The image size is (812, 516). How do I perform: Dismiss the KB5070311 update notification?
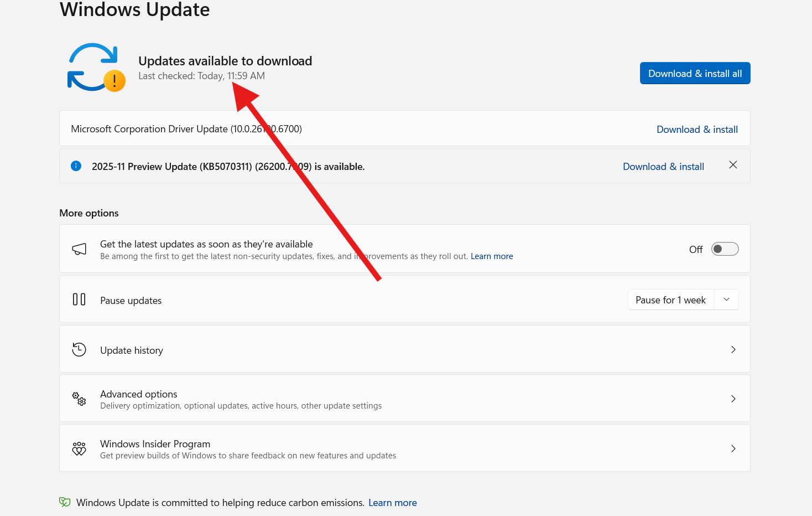coord(733,164)
